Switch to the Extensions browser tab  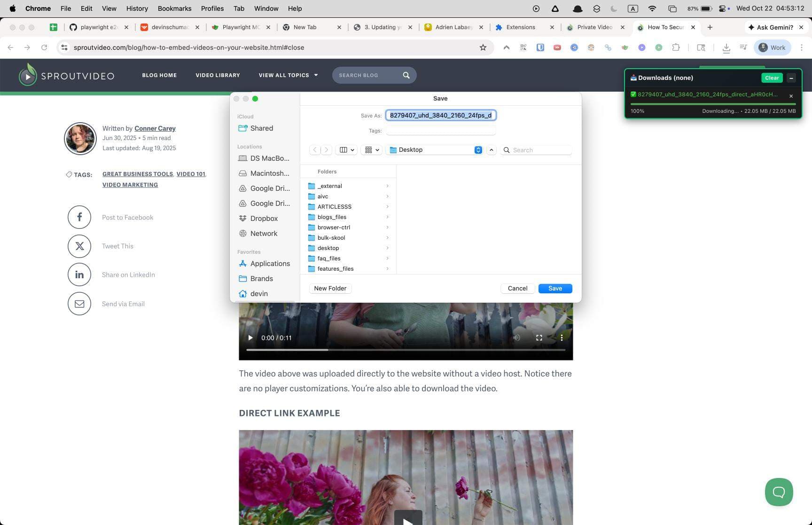522,27
